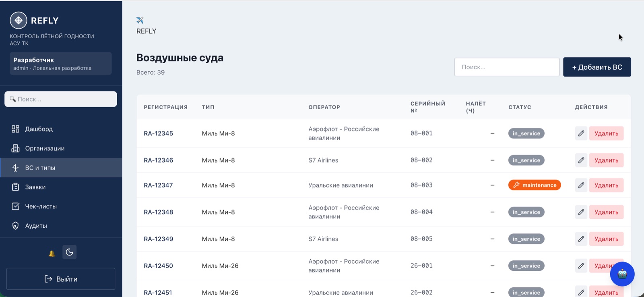Edit aircraft RA-12347 with pencil icon

tap(581, 185)
